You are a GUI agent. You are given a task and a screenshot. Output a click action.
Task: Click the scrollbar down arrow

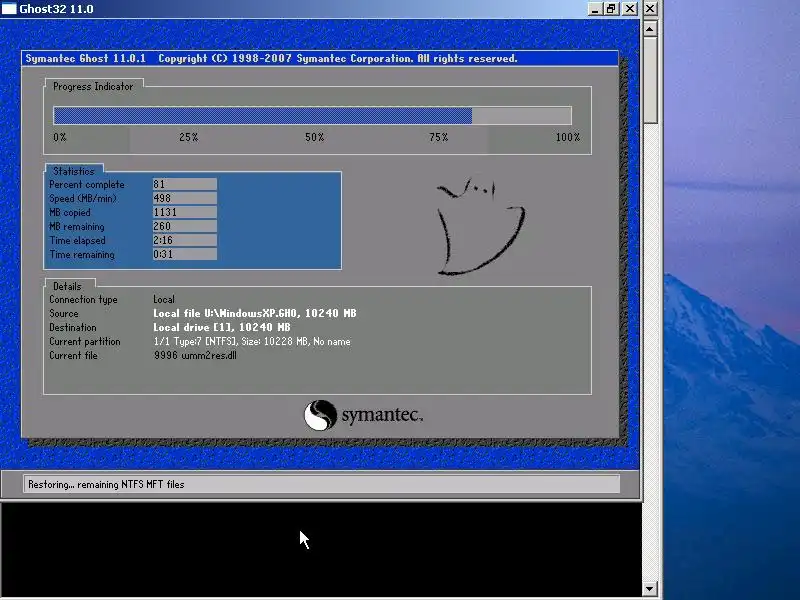tap(649, 588)
